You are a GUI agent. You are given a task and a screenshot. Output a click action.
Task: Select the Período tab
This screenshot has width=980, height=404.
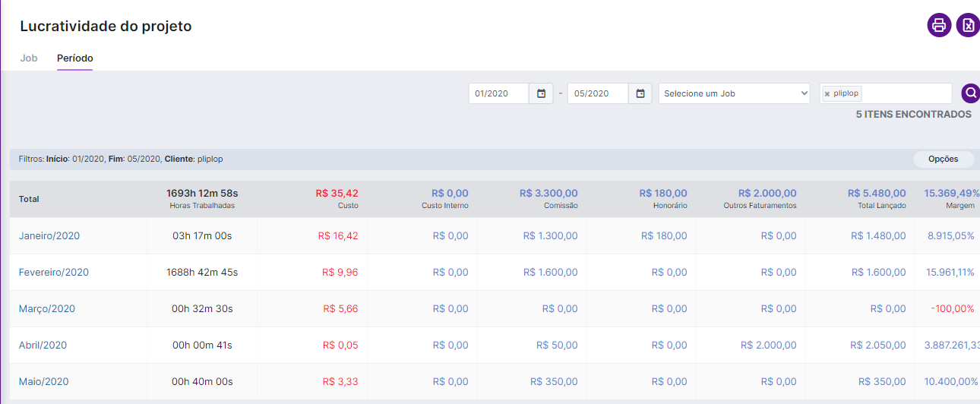(75, 58)
